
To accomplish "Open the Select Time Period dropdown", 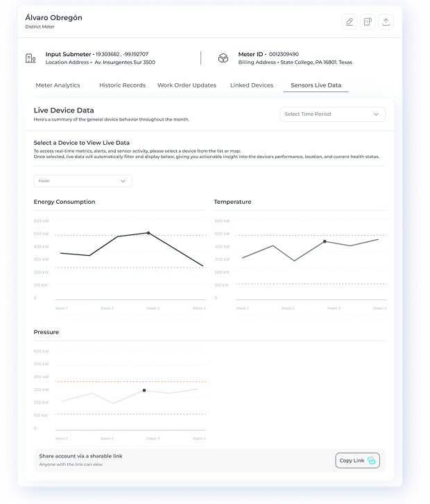I will coord(332,114).
